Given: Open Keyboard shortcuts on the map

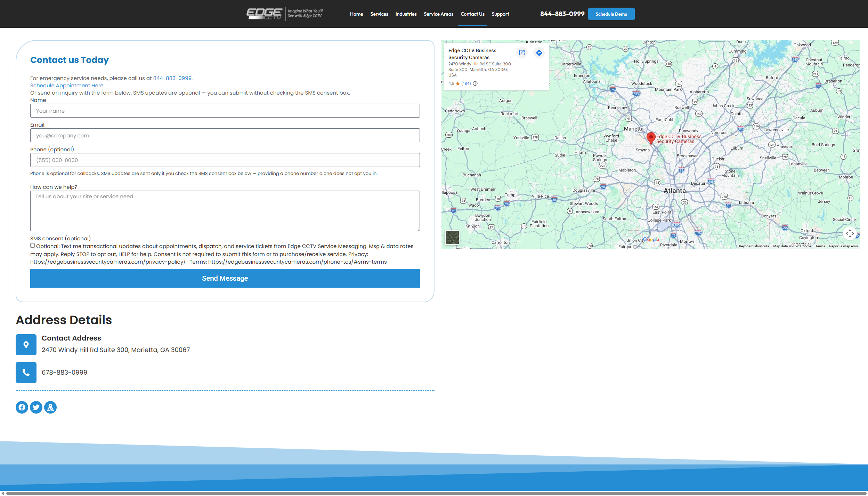Looking at the screenshot, I should click(754, 246).
